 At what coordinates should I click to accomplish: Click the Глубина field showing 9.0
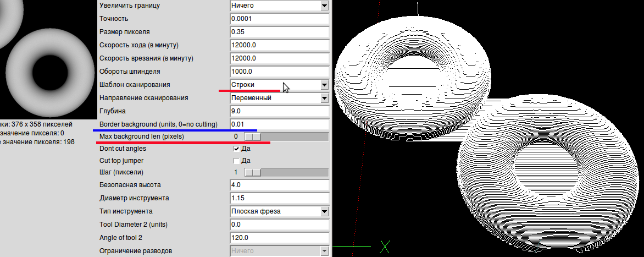(280, 111)
